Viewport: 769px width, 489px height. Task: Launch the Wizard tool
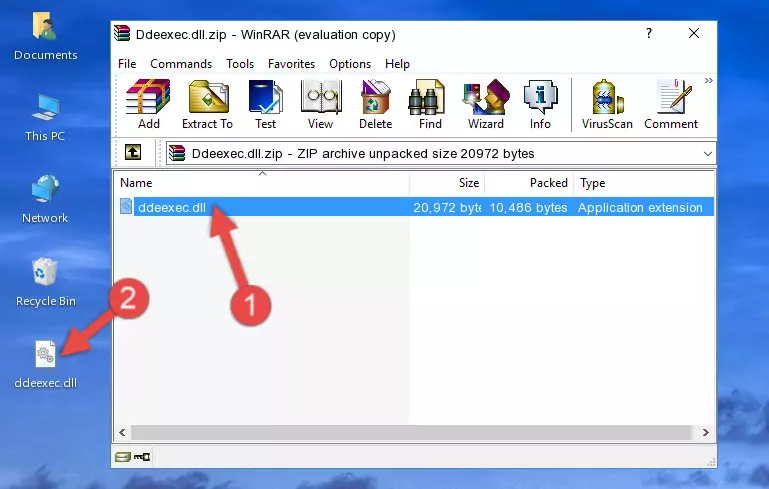click(486, 104)
